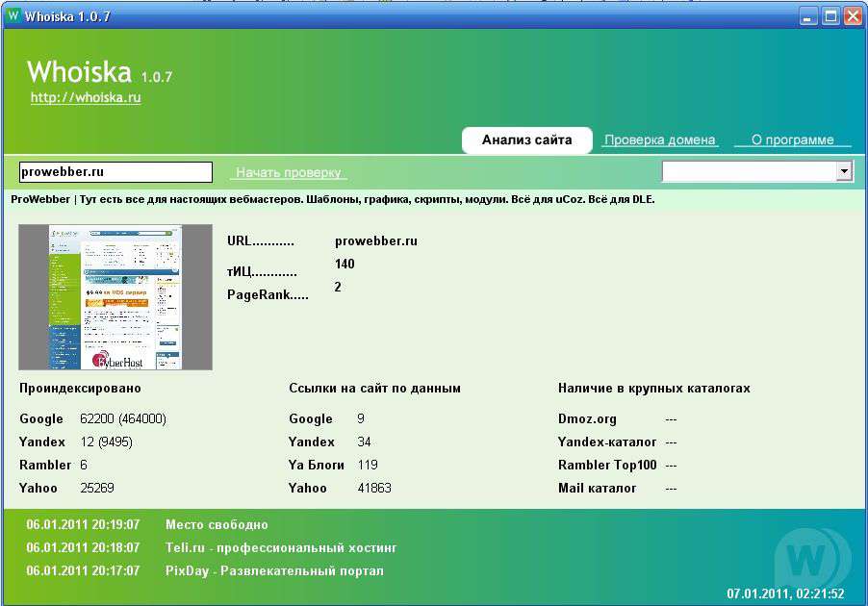Open the http://whoiska.ru link
868x606 pixels.
coord(86,97)
